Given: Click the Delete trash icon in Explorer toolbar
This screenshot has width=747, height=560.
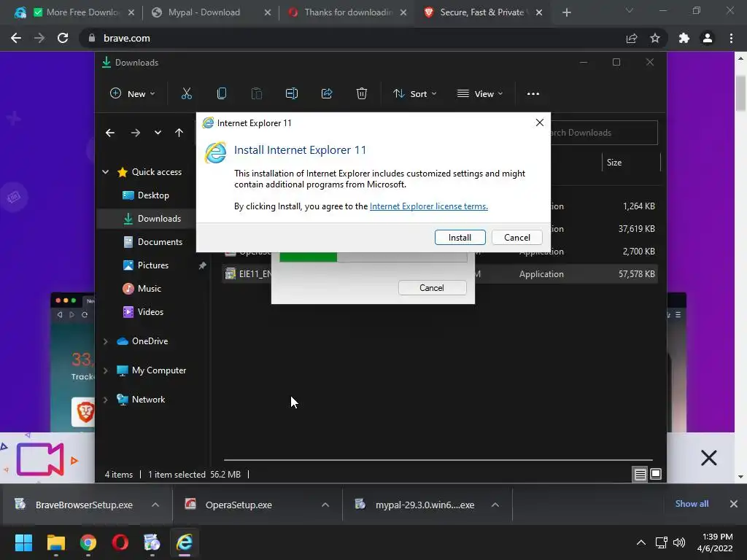Looking at the screenshot, I should tap(362, 94).
